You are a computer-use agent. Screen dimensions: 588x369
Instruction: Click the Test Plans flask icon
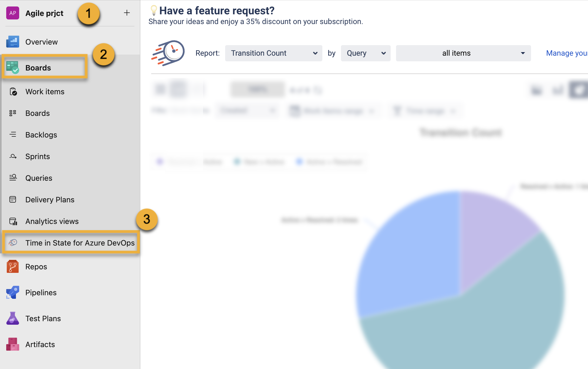13,318
